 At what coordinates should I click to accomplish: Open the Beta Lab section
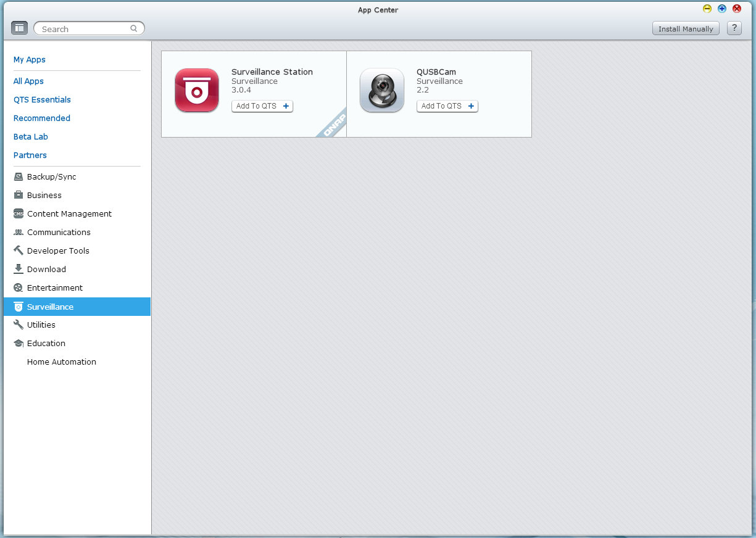pyautogui.click(x=31, y=137)
